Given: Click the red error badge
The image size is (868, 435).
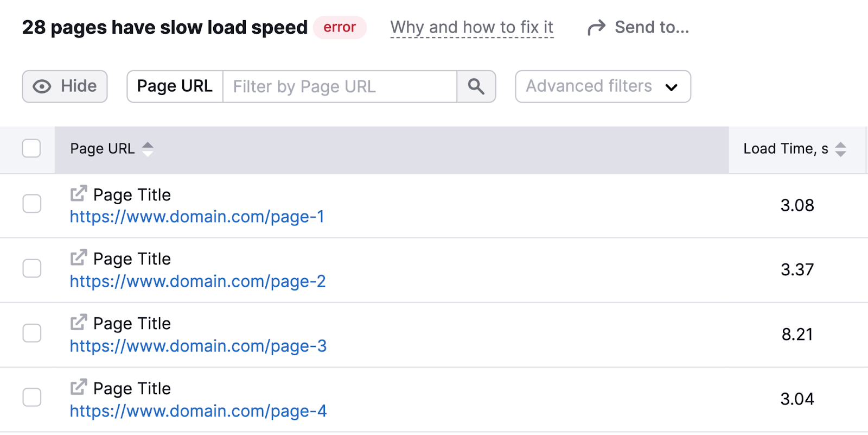Looking at the screenshot, I should (x=340, y=27).
